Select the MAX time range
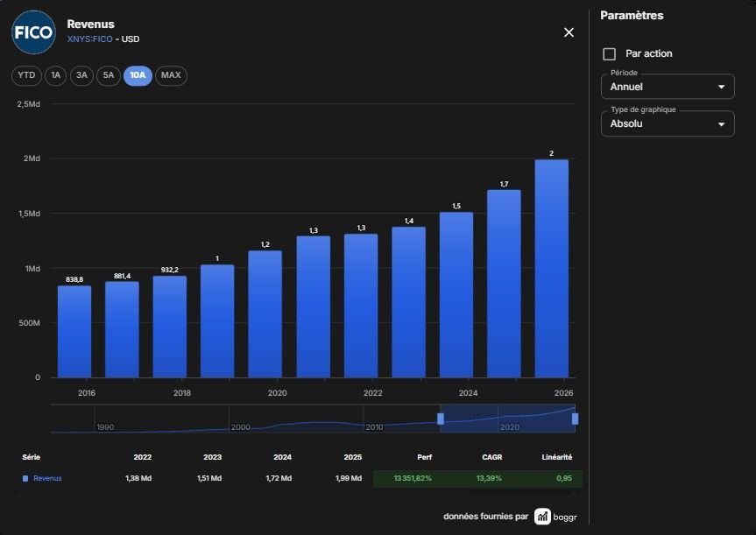Image resolution: width=756 pixels, height=535 pixels. [x=171, y=75]
